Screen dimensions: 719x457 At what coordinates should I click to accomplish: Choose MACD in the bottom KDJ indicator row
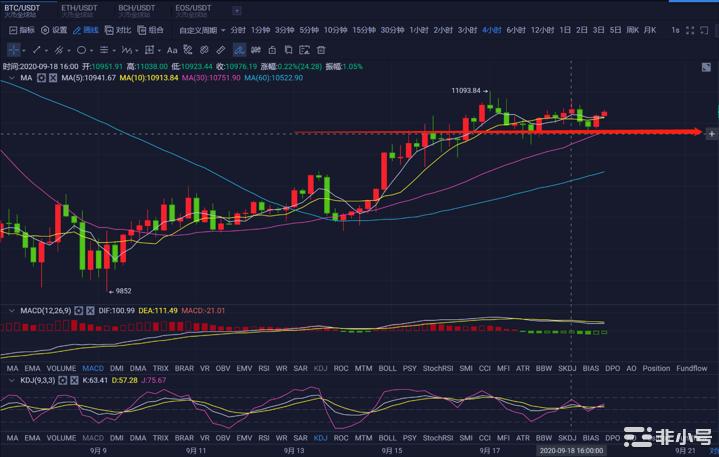[x=93, y=438]
